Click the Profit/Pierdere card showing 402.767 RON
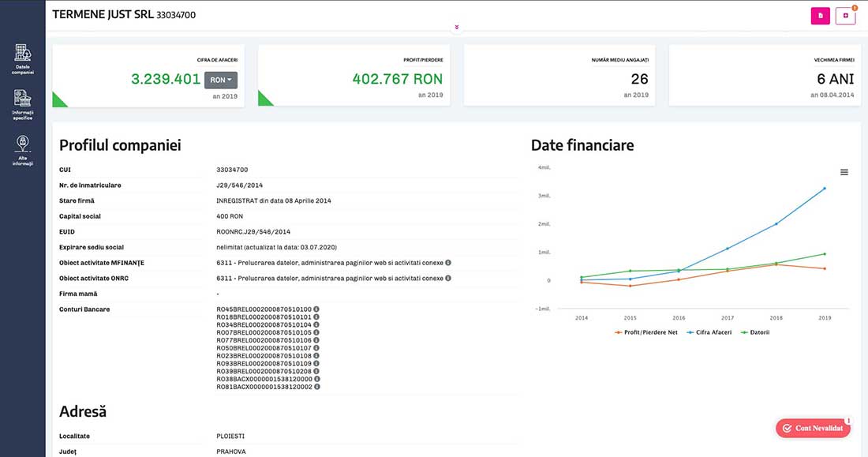 [354, 76]
